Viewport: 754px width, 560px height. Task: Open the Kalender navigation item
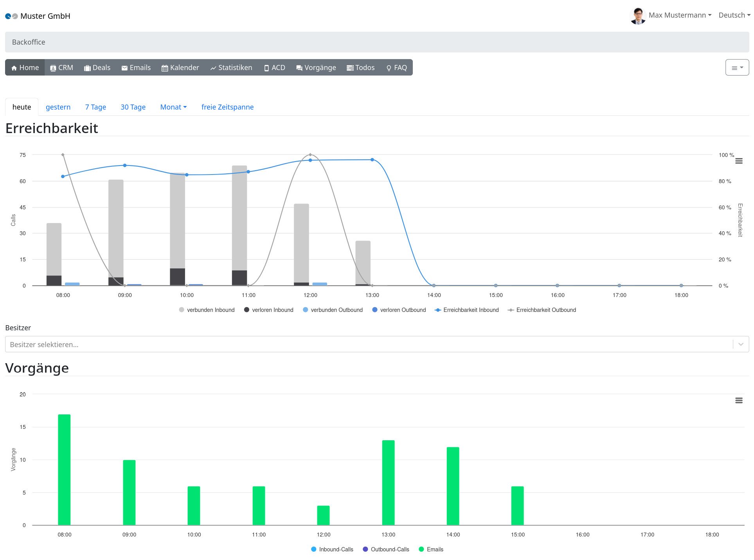point(180,68)
